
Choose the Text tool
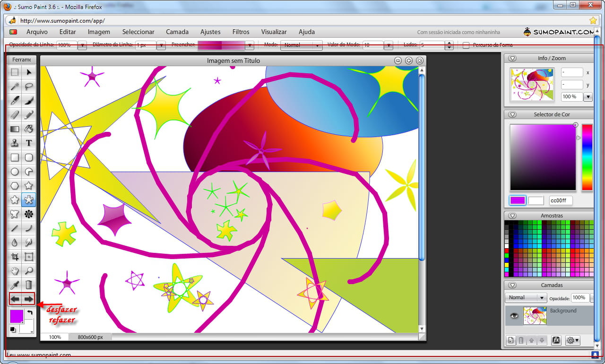coord(29,143)
